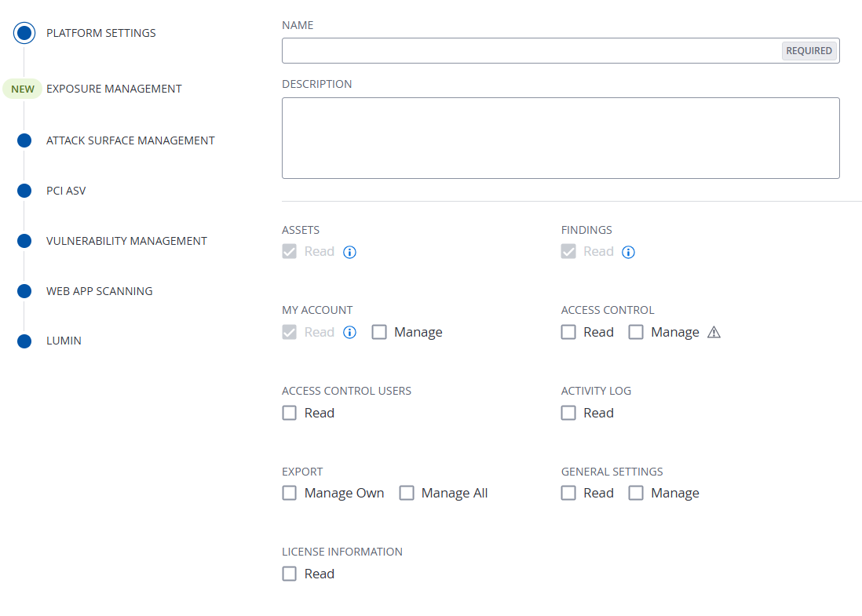Tick the Export Manage All checkbox
This screenshot has width=862, height=616.
(x=407, y=493)
